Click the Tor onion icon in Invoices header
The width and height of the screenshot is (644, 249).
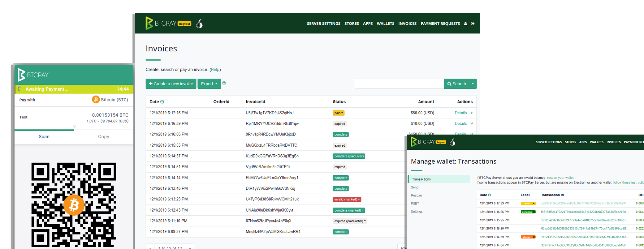(200, 24)
